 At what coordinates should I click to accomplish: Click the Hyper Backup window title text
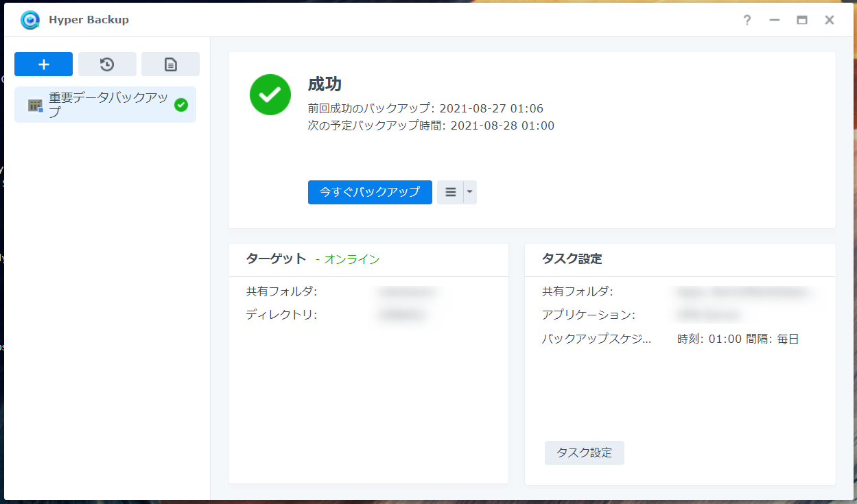click(x=89, y=20)
